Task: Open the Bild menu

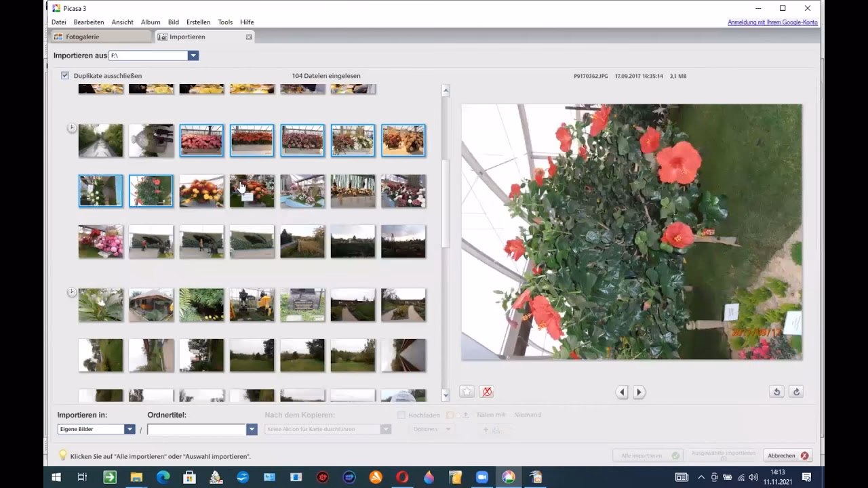Action: [174, 22]
